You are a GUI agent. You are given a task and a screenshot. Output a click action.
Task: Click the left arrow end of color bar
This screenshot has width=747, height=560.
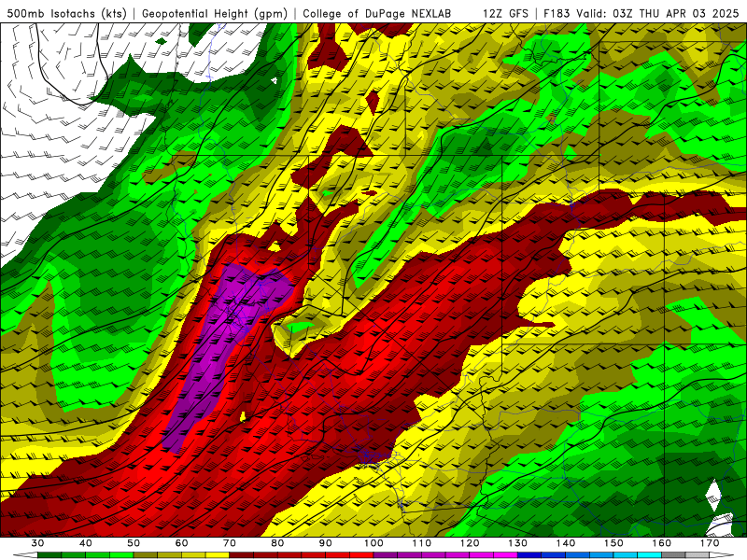25,555
